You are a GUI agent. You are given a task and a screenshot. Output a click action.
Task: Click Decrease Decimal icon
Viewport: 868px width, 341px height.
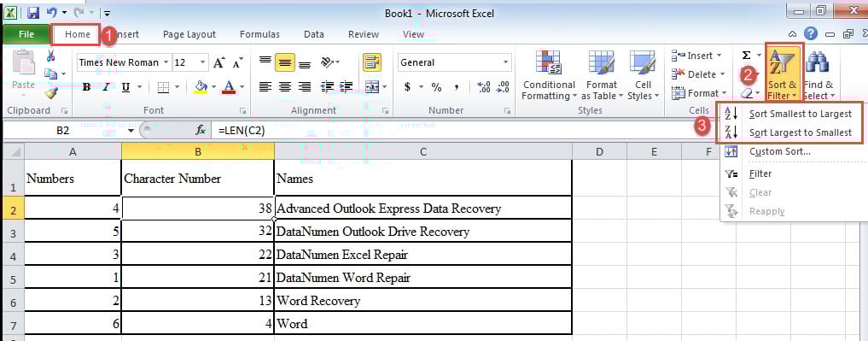(x=503, y=87)
